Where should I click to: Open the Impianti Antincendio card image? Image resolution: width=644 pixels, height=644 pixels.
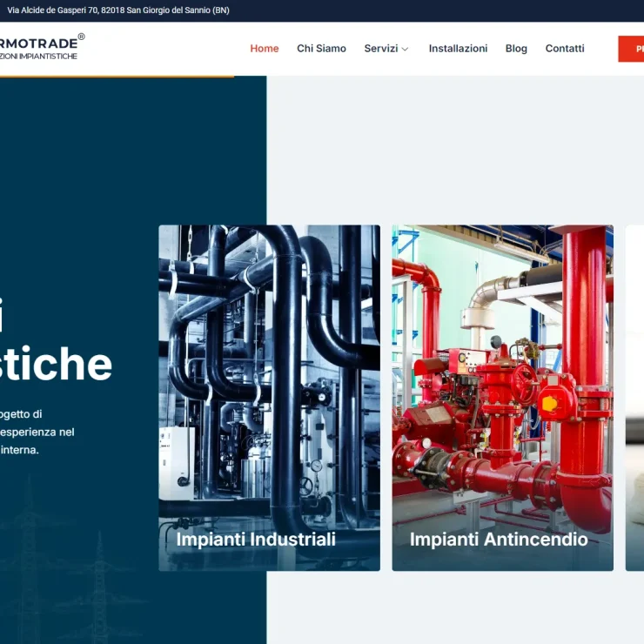503,398
